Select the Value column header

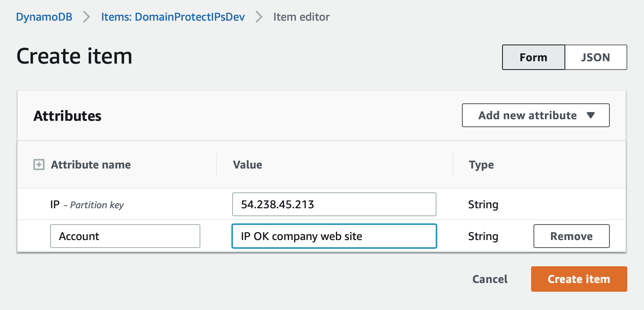247,165
